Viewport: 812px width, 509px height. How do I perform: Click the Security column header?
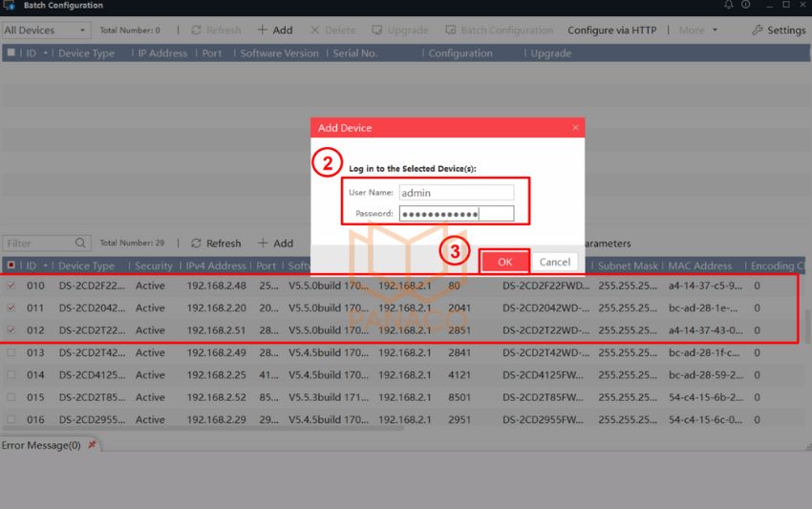coord(153,265)
